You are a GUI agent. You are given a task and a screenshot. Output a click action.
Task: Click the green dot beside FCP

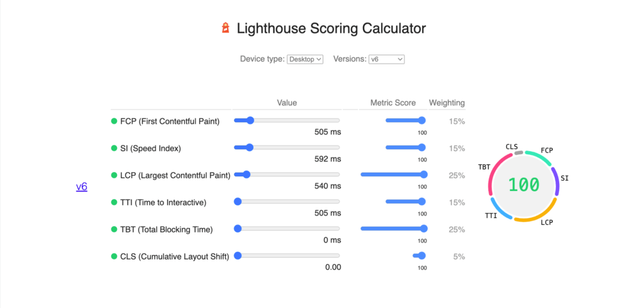114,122
